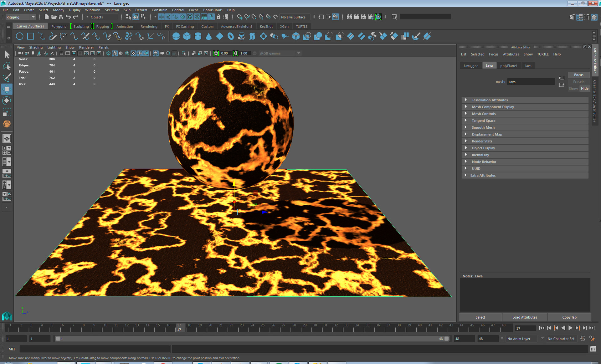Screen dimensions: 601x364
Task: Create a polygon sphere from the shelf
Action: (176, 36)
